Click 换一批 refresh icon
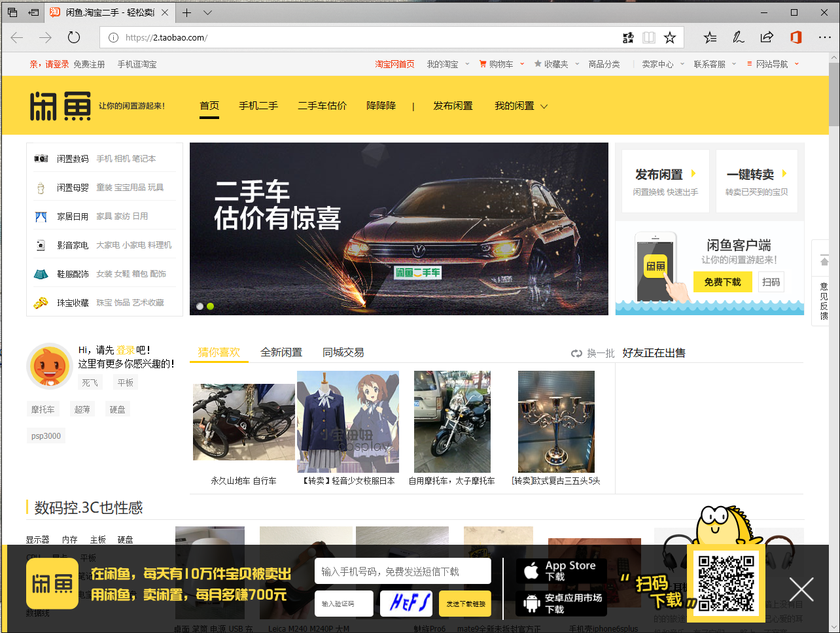The height and width of the screenshot is (633, 840). [x=576, y=354]
